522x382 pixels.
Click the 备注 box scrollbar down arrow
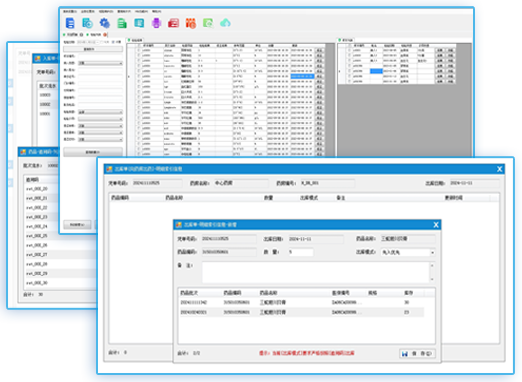tap(432, 279)
